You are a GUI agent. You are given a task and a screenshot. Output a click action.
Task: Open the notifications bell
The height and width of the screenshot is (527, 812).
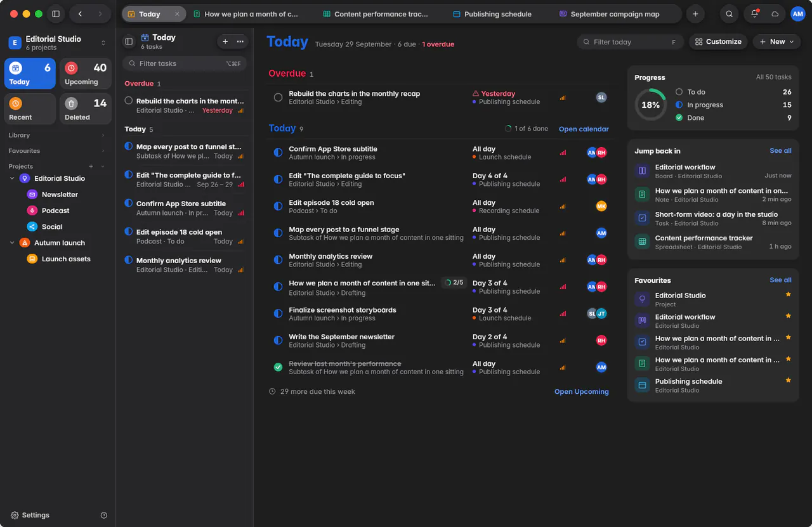(x=754, y=14)
